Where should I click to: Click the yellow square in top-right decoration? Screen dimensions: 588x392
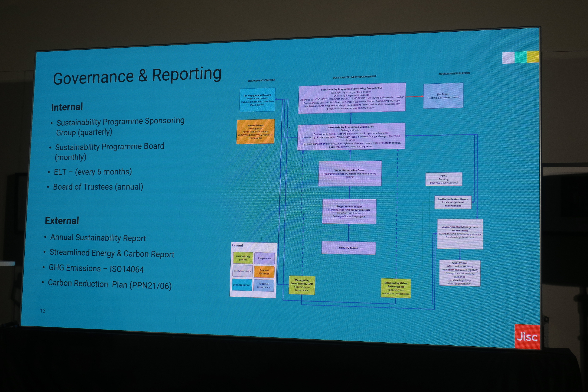click(x=533, y=57)
